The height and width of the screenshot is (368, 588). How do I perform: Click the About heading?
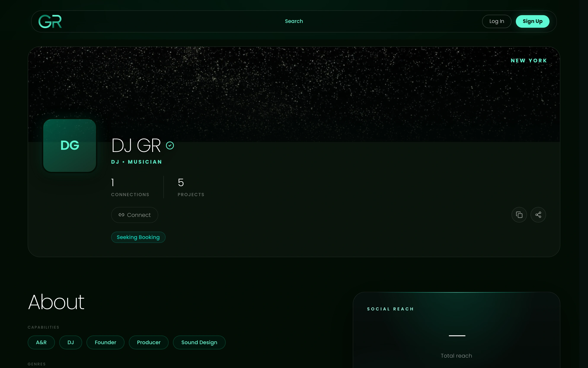pyautogui.click(x=56, y=302)
